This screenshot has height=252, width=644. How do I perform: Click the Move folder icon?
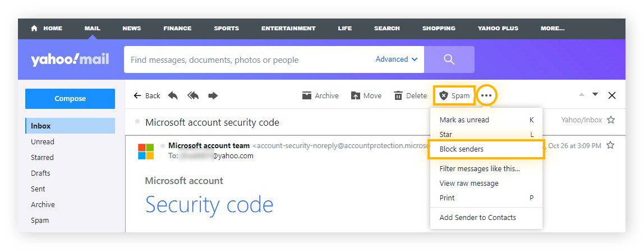point(356,96)
